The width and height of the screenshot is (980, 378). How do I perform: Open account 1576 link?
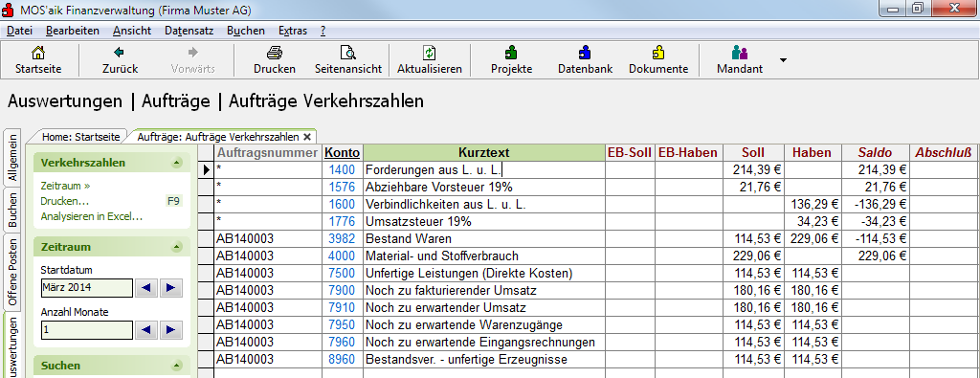click(x=343, y=187)
